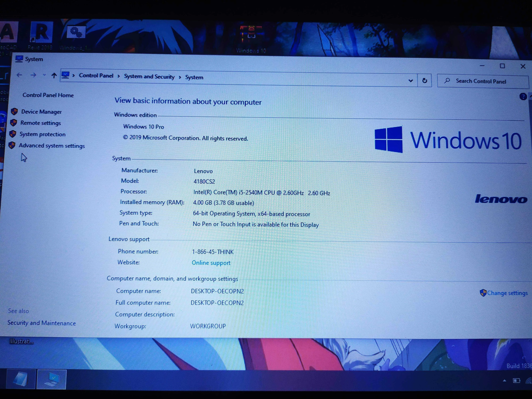Select System and Security breadcrumb

[x=149, y=76]
